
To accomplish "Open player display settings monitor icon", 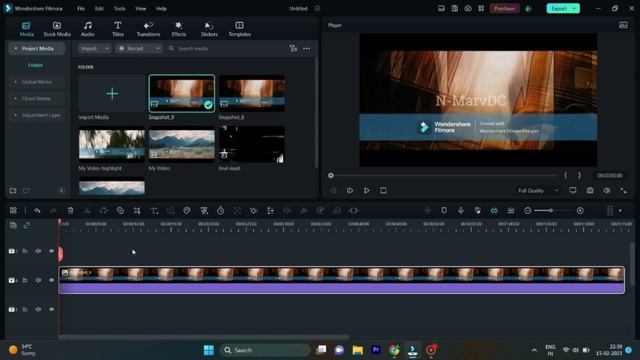I will click(573, 191).
